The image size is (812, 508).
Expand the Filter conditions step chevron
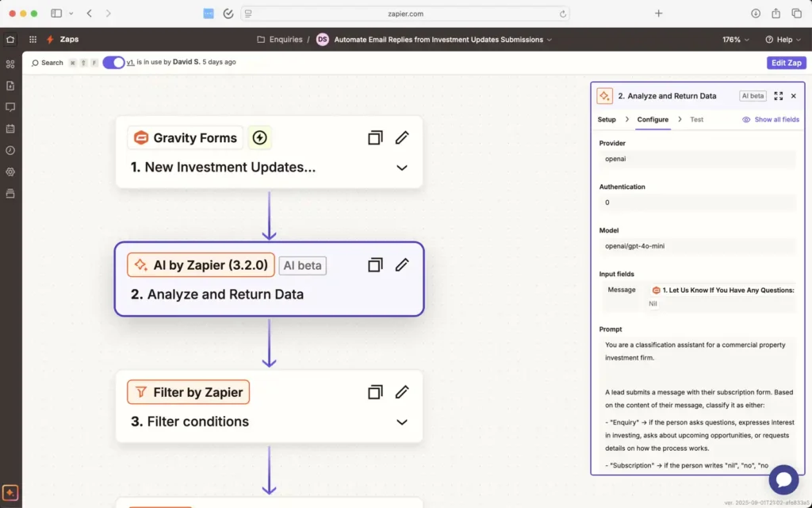tap(402, 422)
